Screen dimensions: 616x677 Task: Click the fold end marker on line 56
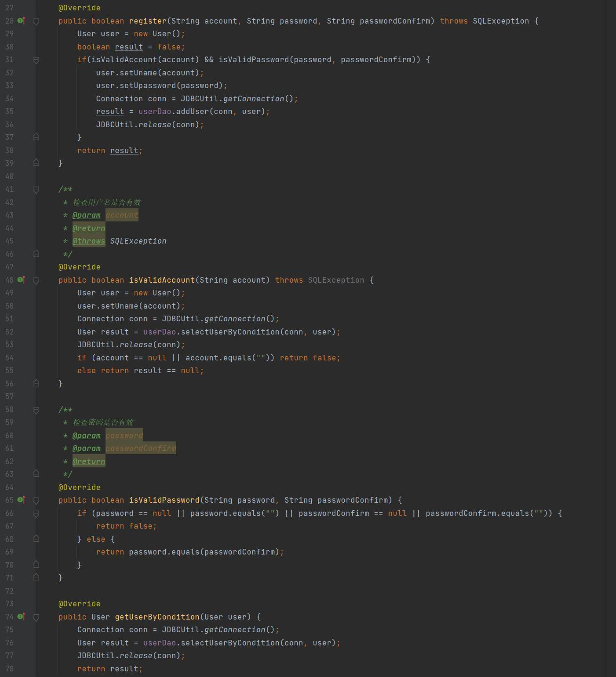(x=36, y=383)
